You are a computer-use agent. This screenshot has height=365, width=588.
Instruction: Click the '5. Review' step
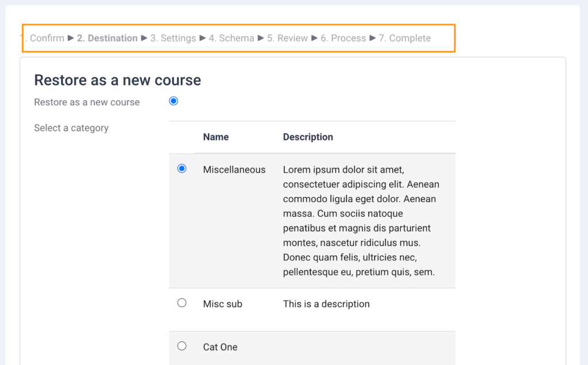(x=287, y=39)
